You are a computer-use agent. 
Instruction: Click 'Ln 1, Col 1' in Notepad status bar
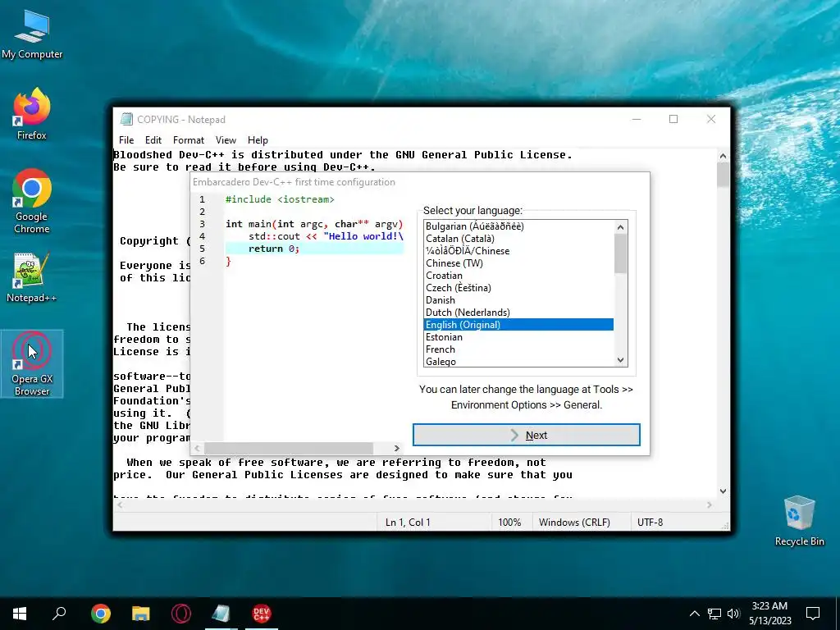[408, 523]
